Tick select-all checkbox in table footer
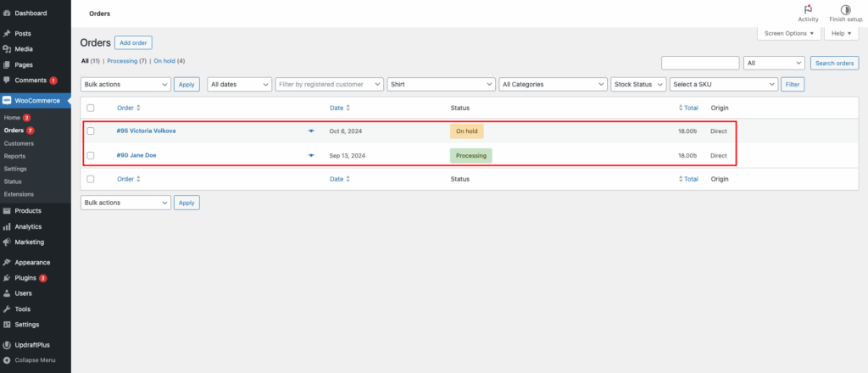Viewport: 868px width, 373px height. tap(91, 179)
